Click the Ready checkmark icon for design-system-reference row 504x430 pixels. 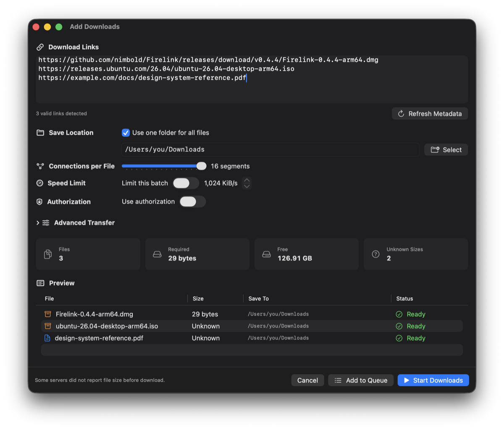[x=399, y=338]
